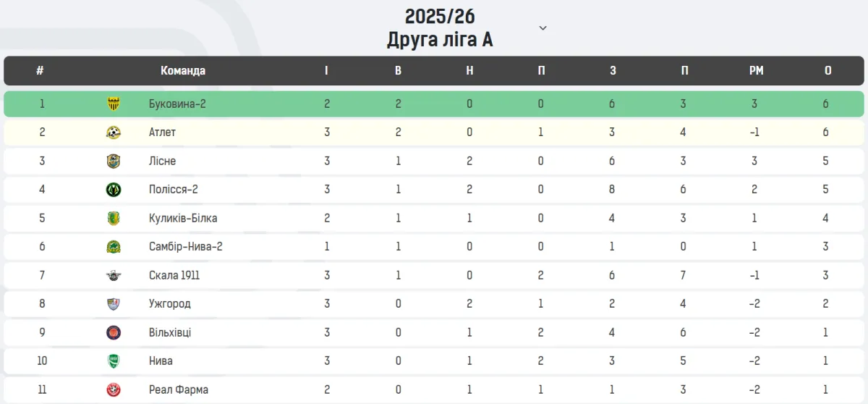Open the 2025/26 Друга ліга А selector
868x404 pixels.
click(440, 28)
